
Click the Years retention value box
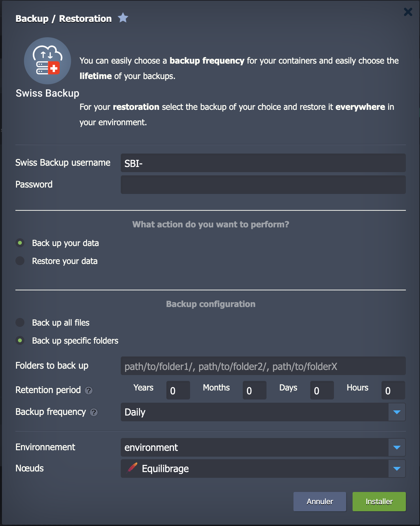[x=178, y=390]
